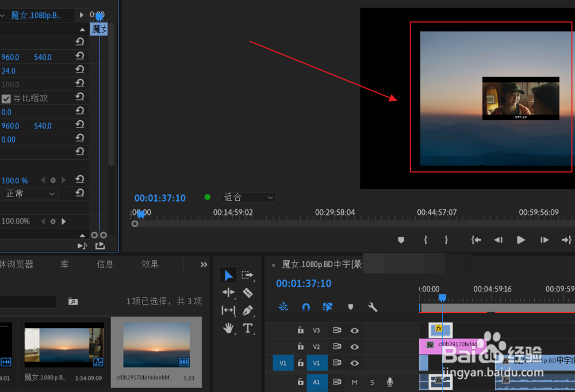
Task: Add a marker in the timeline panel
Action: 351,307
